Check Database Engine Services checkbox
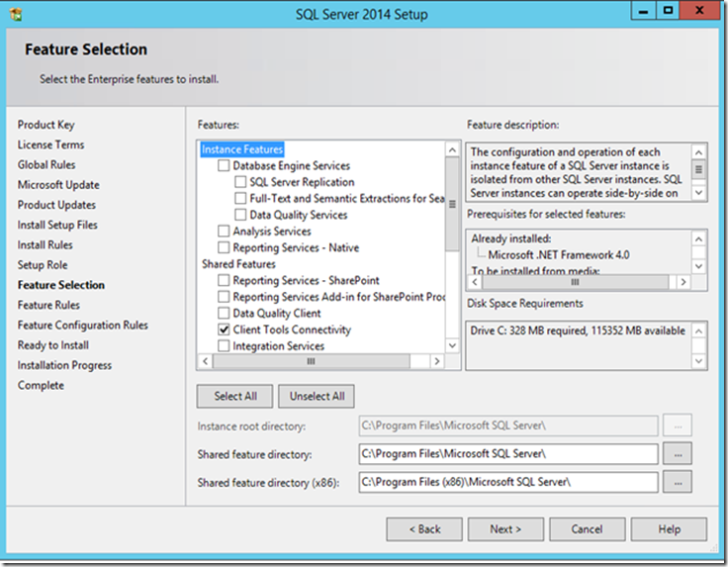The image size is (728, 567). (224, 166)
